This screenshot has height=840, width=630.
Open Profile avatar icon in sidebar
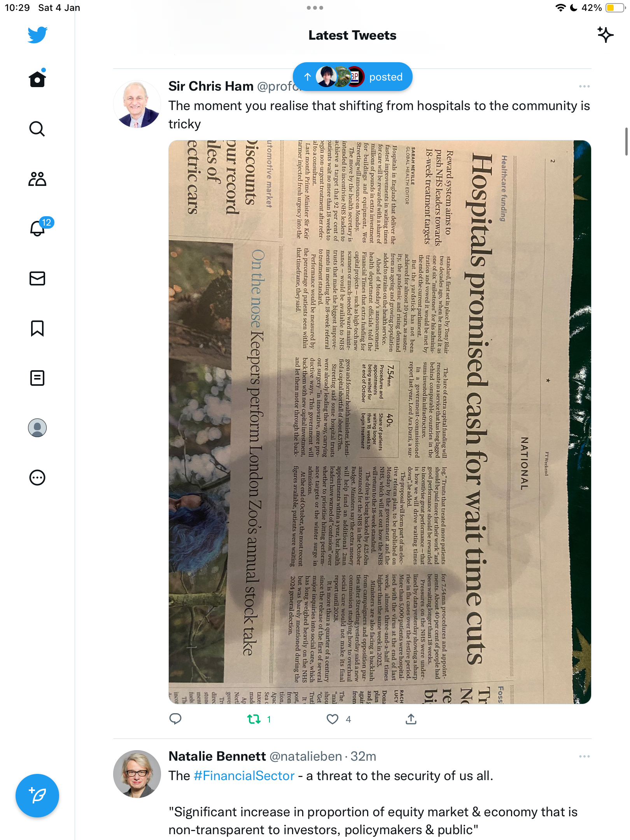coord(37,428)
